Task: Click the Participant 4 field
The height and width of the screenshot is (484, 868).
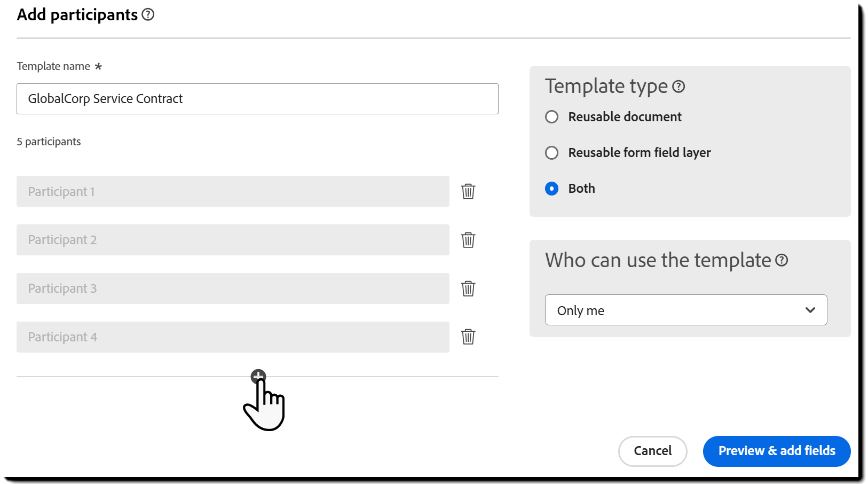Action: (x=233, y=337)
